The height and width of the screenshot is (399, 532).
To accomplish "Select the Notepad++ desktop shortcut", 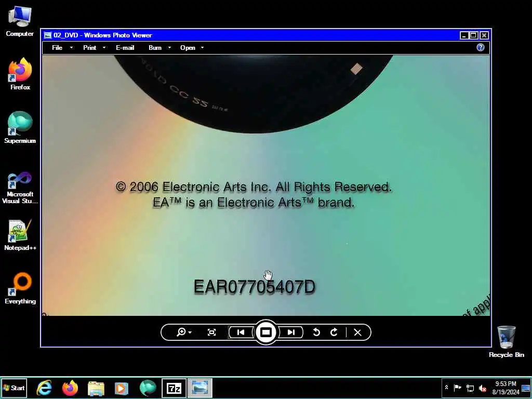I will point(20,235).
